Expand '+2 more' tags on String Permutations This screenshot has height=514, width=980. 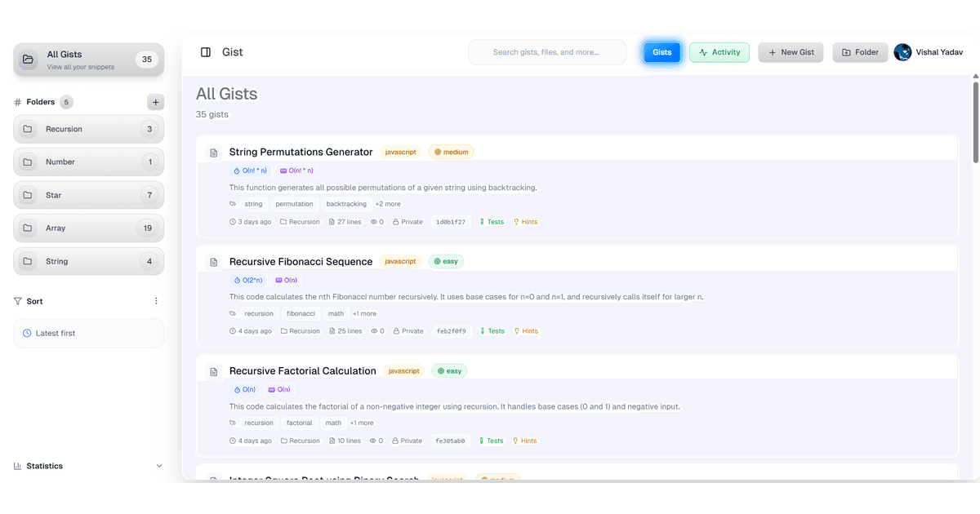[388, 204]
